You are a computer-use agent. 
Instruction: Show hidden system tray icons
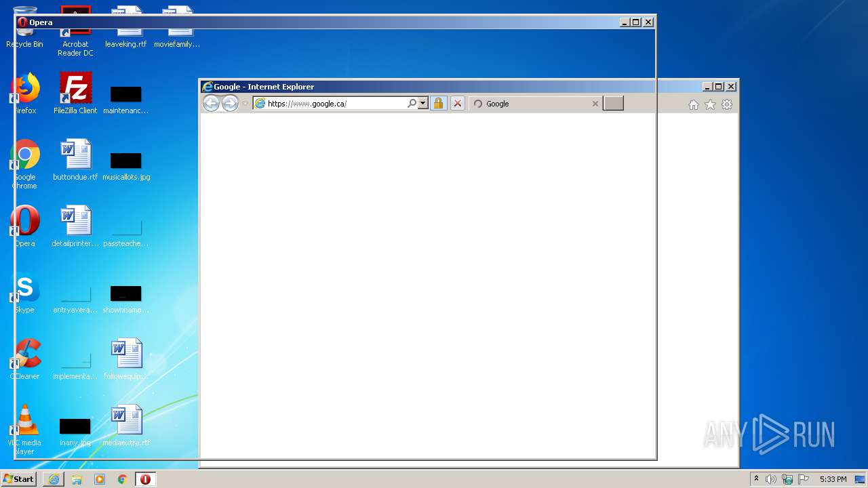[756, 479]
